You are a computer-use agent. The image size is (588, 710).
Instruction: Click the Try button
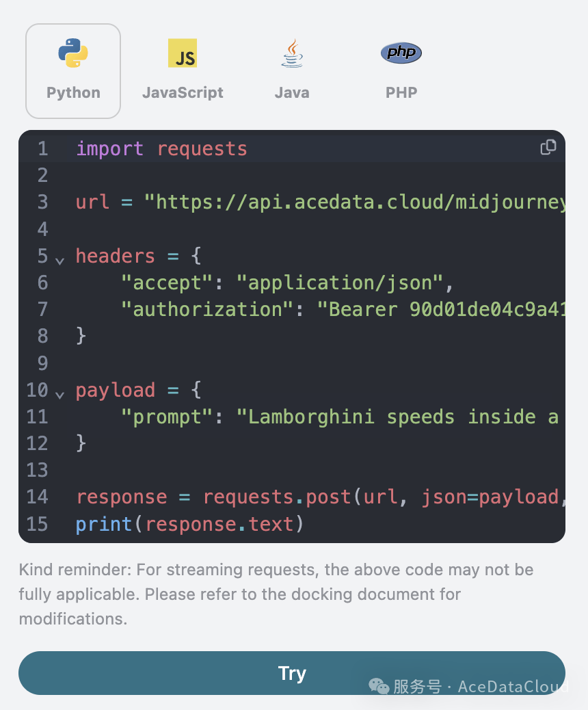292,673
